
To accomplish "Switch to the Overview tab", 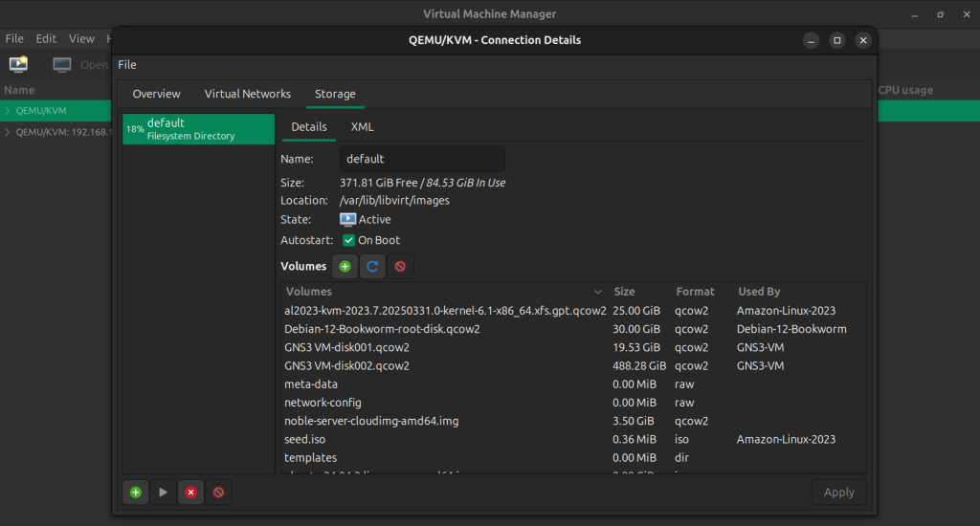I will pos(156,94).
